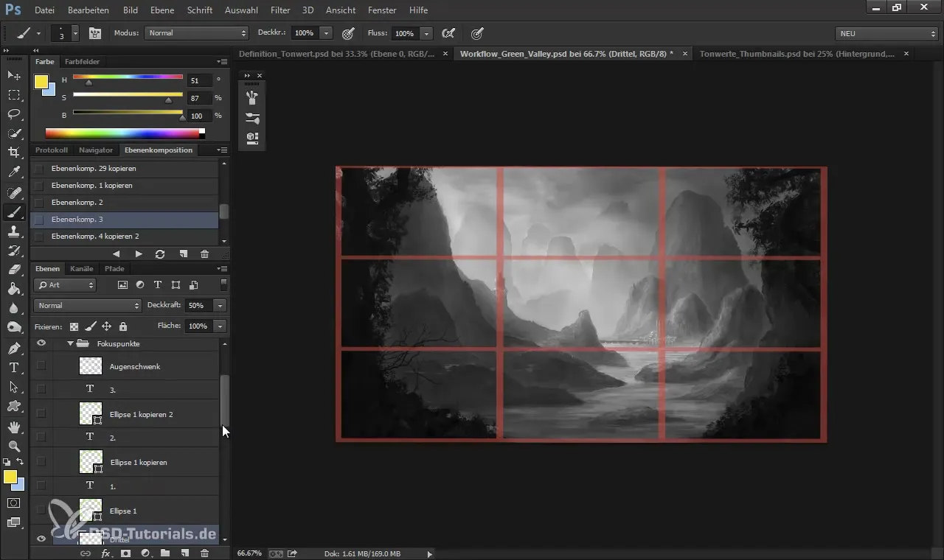Apply Ebenenkomp. 29 kopieren checkbox
Image resolution: width=944 pixels, height=560 pixels.
[x=39, y=169]
